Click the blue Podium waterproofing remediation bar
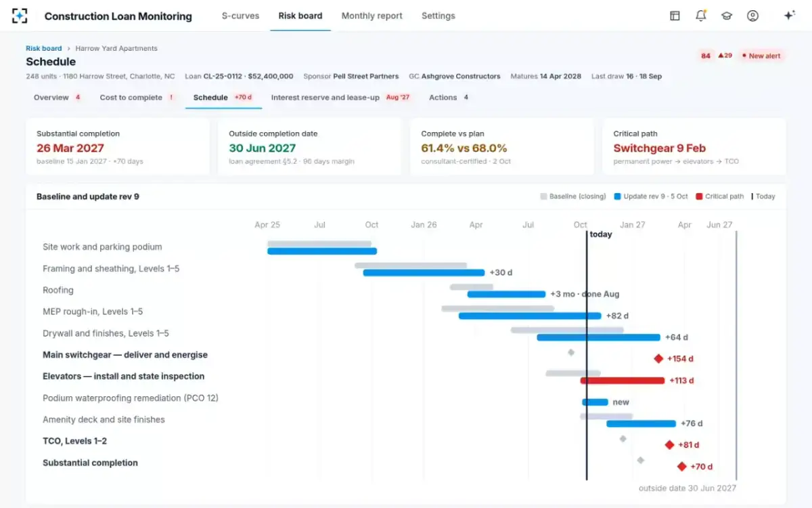Image resolution: width=812 pixels, height=508 pixels. tap(595, 402)
